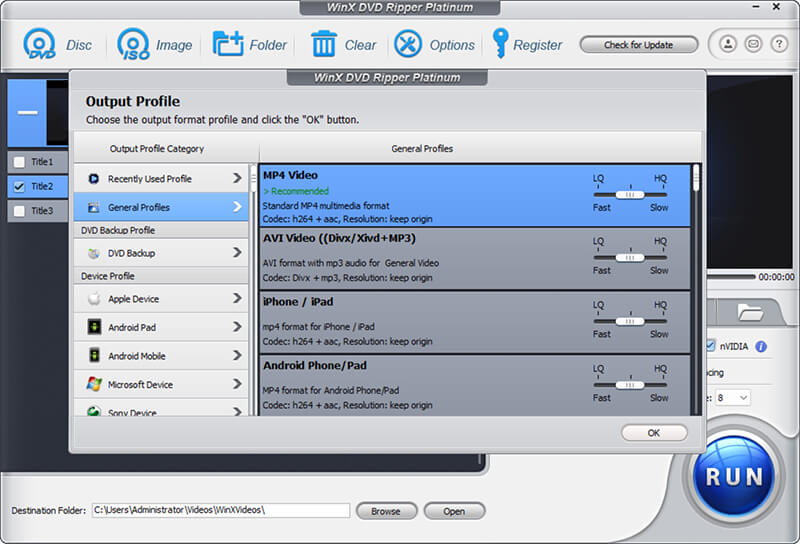Click the 'Device Profile' section heading

click(x=108, y=276)
